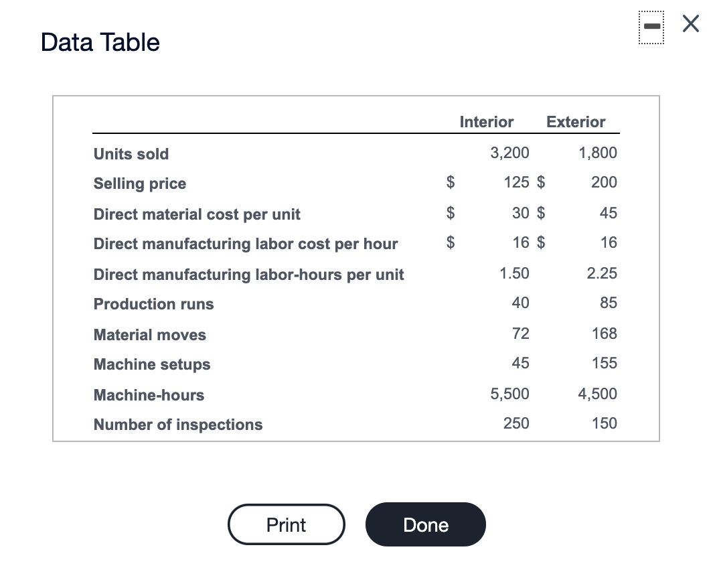Click the Number of inspections label
715x588 pixels.
(x=178, y=424)
